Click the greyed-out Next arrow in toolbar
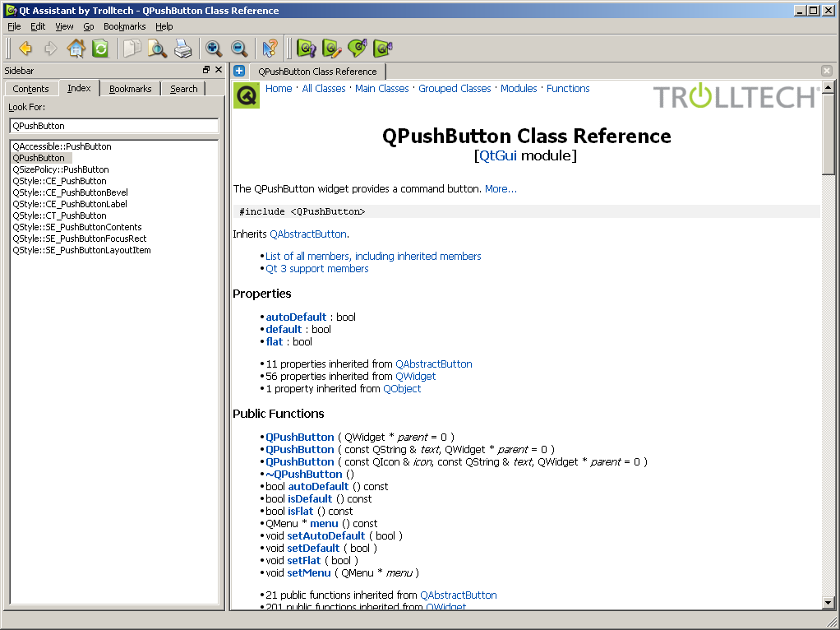 [x=51, y=49]
